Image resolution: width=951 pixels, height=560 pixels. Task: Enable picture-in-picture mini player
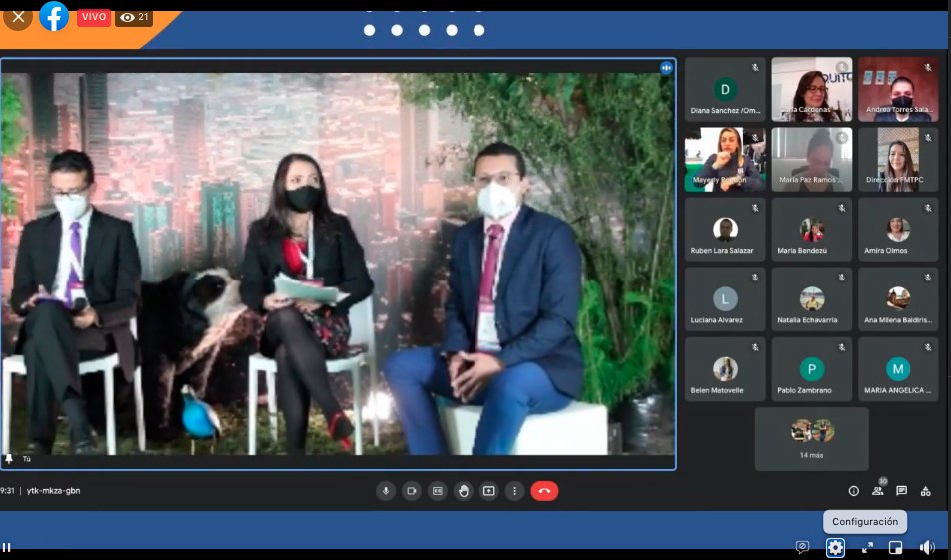895,547
